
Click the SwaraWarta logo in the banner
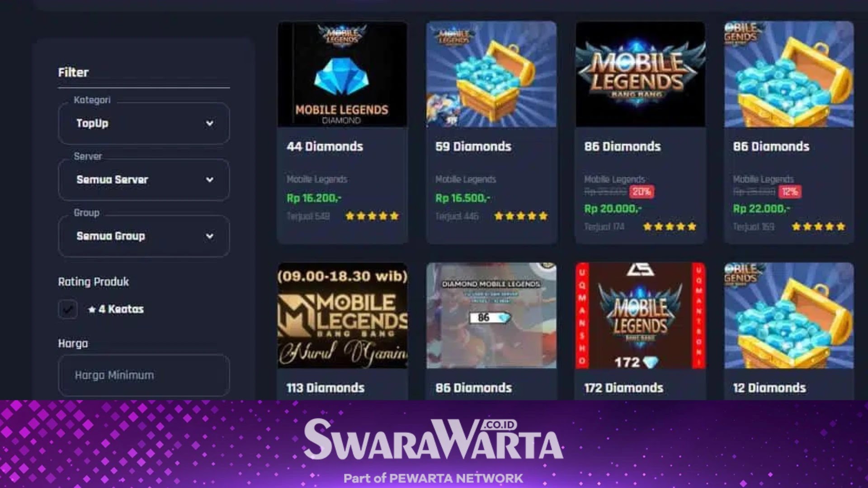coord(433,440)
